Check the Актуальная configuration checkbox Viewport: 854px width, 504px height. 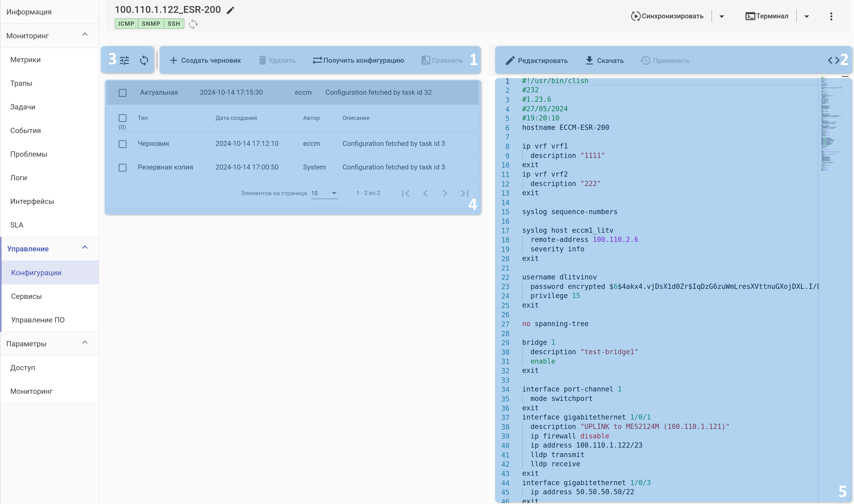pos(123,93)
